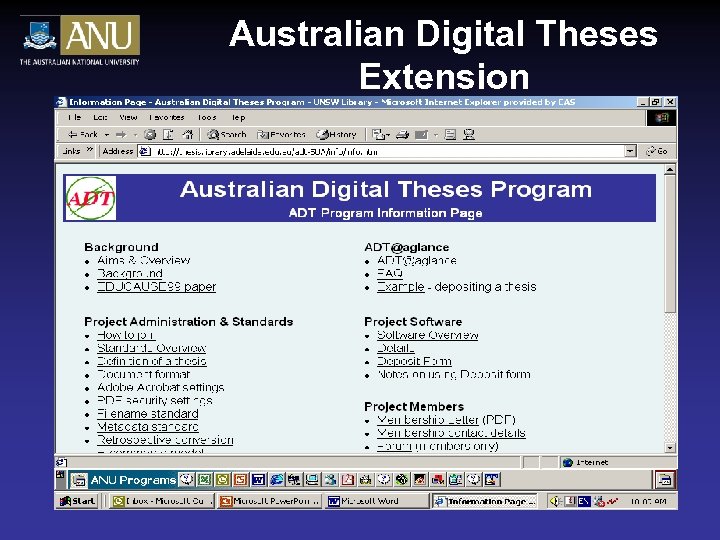
Task: Click the Home icon in the toolbar
Action: [x=187, y=135]
